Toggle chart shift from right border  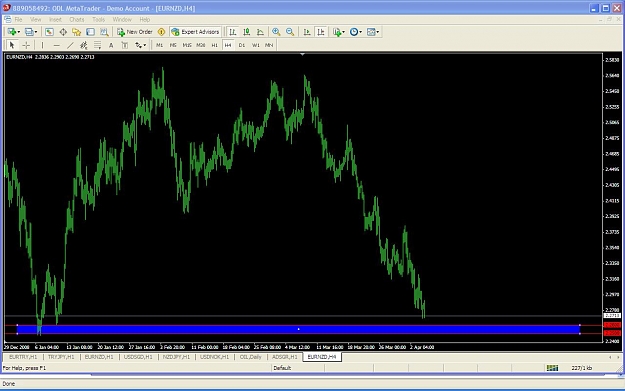[320, 32]
